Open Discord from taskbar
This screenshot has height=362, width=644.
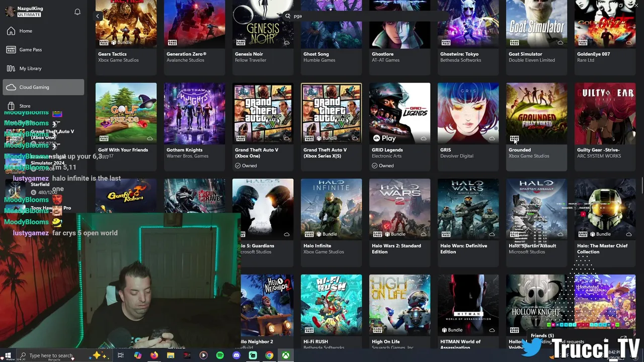(x=236, y=355)
